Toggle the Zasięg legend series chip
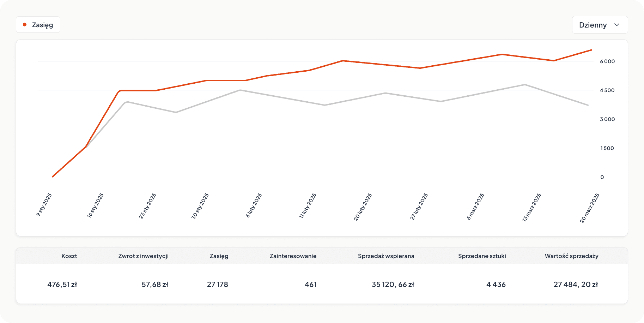 (x=38, y=25)
